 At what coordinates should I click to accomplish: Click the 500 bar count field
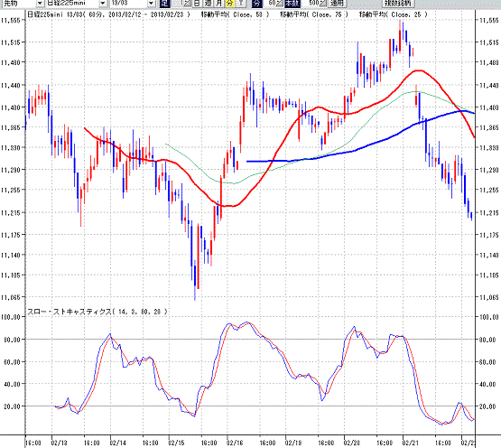[x=310, y=4]
